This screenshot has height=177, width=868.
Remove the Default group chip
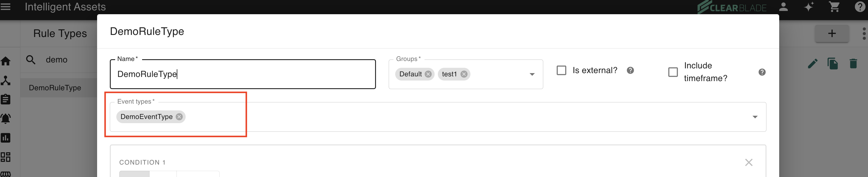pos(428,74)
